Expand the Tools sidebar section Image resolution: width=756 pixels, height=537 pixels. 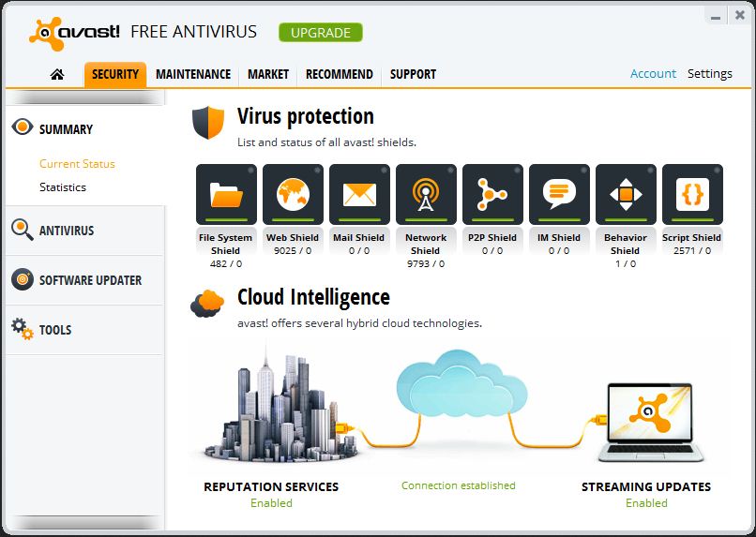click(x=84, y=330)
